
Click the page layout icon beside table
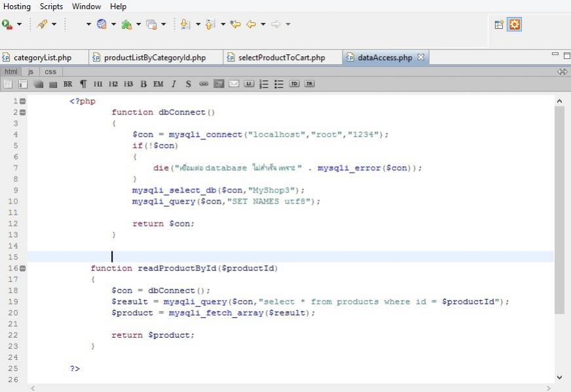tap(22, 84)
